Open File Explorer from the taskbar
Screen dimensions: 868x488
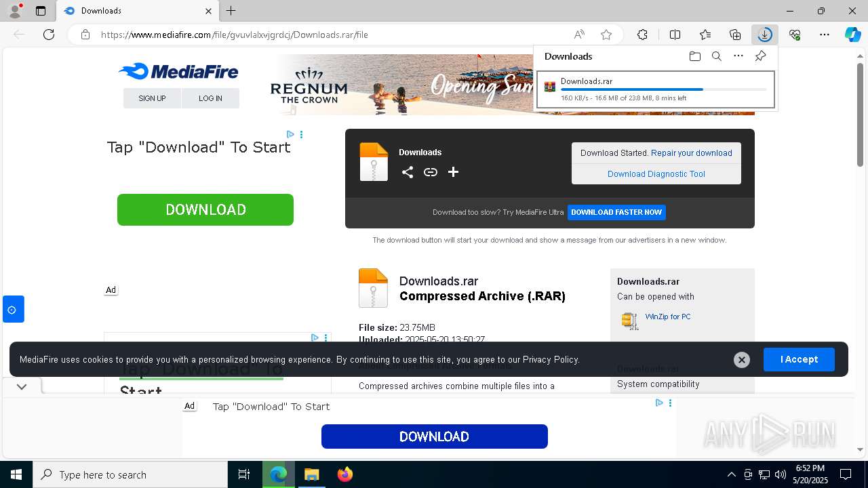pos(311,474)
